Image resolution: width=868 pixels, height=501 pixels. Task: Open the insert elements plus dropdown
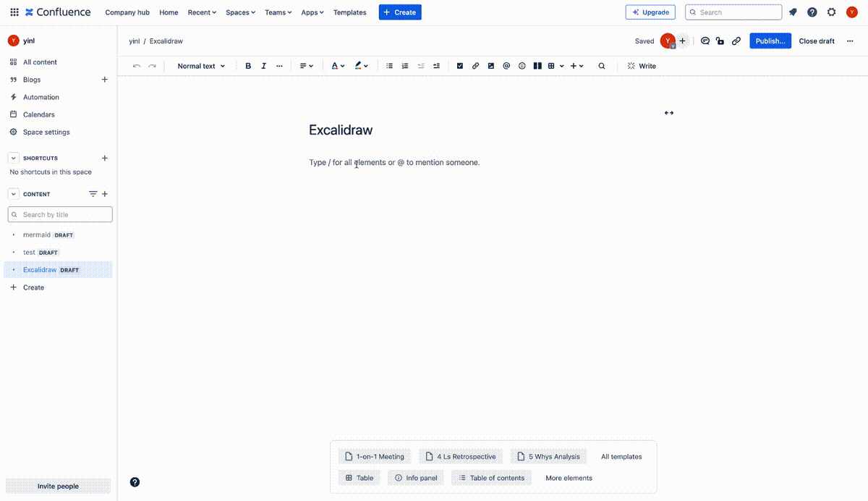coord(576,66)
